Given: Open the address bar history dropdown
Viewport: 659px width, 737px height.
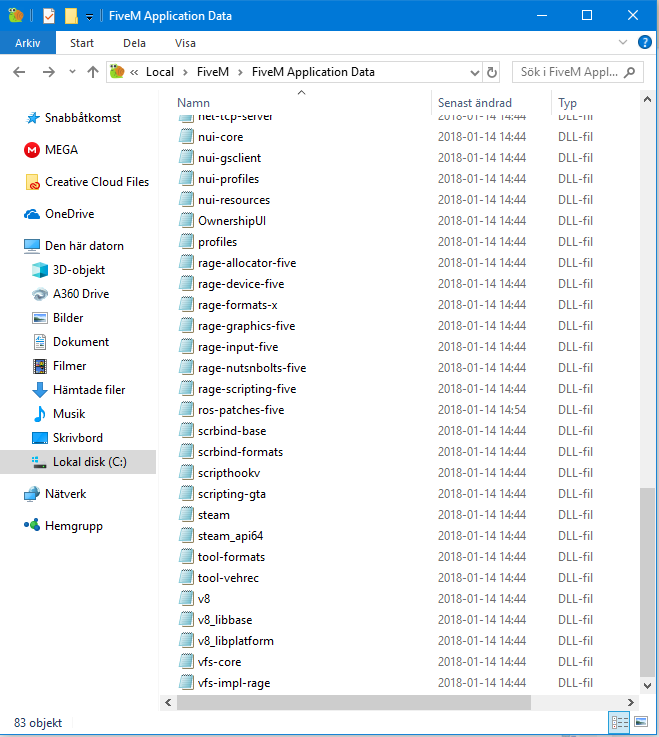Looking at the screenshot, I should 475,72.
